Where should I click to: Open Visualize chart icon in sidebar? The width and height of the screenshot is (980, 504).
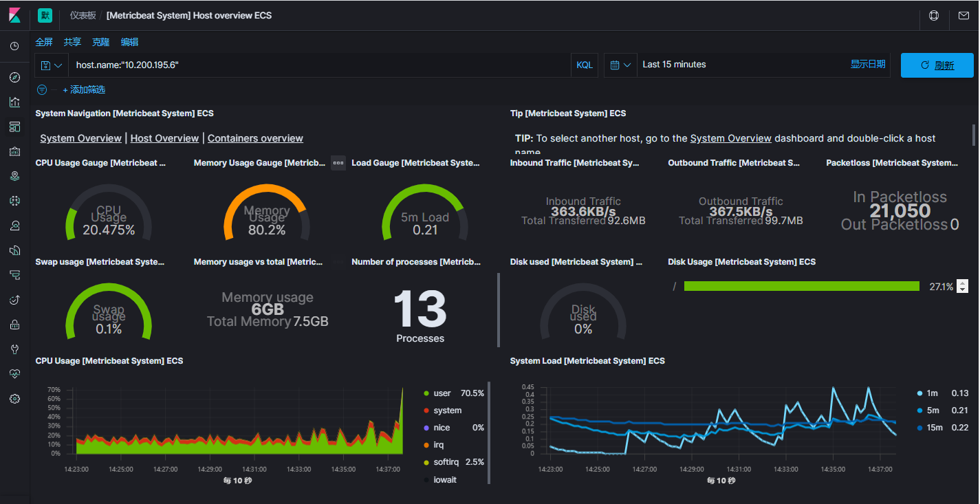(x=14, y=102)
